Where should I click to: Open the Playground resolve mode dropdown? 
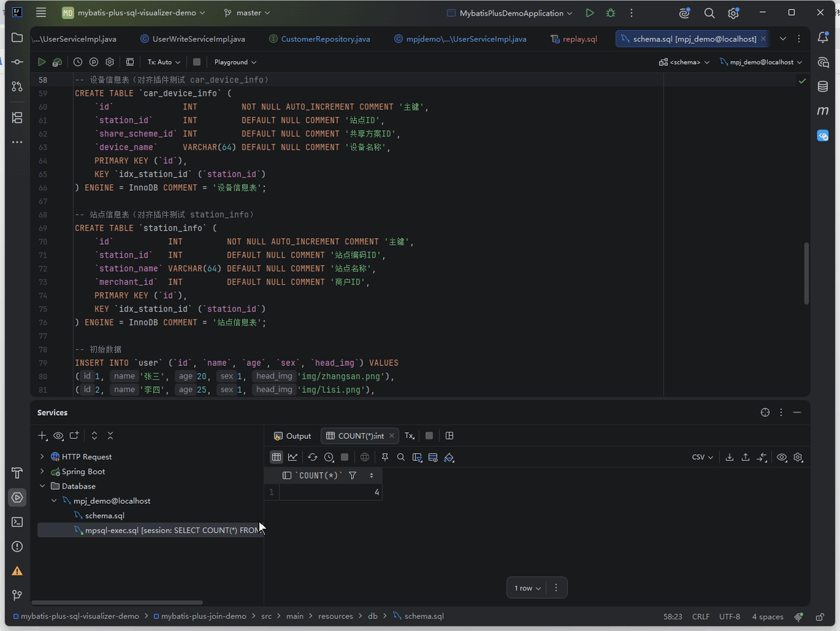tap(235, 62)
